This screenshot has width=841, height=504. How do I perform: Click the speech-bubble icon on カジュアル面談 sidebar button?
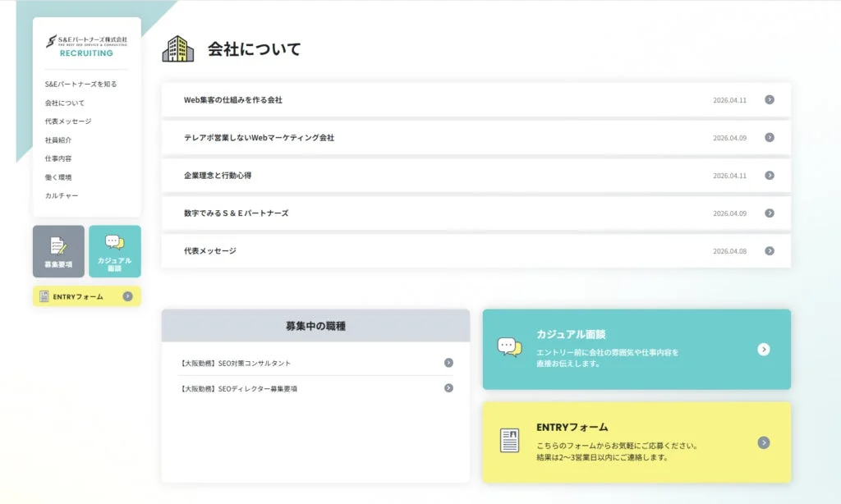click(x=114, y=243)
